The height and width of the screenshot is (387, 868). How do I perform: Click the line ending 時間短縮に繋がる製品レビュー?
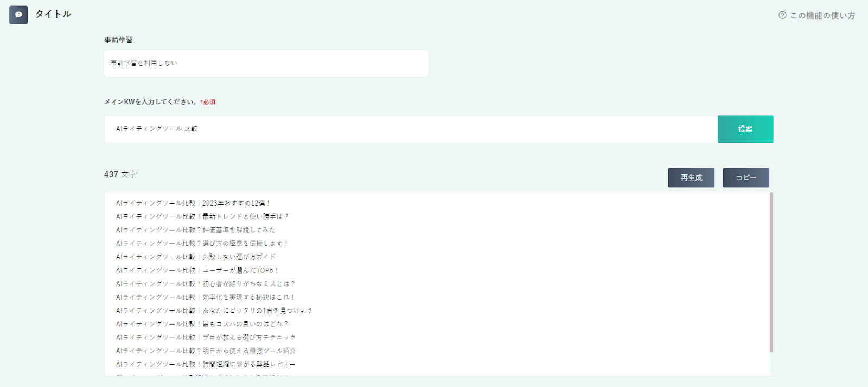206,364
